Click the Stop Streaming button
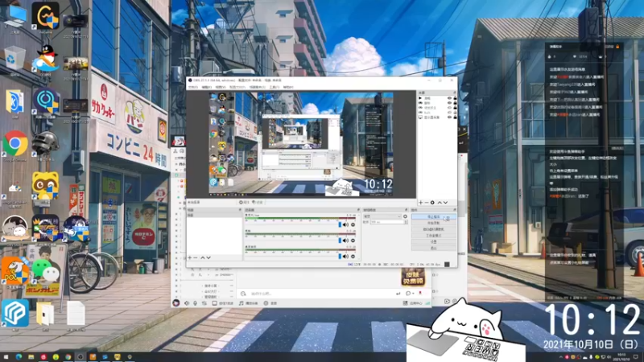 [434, 216]
